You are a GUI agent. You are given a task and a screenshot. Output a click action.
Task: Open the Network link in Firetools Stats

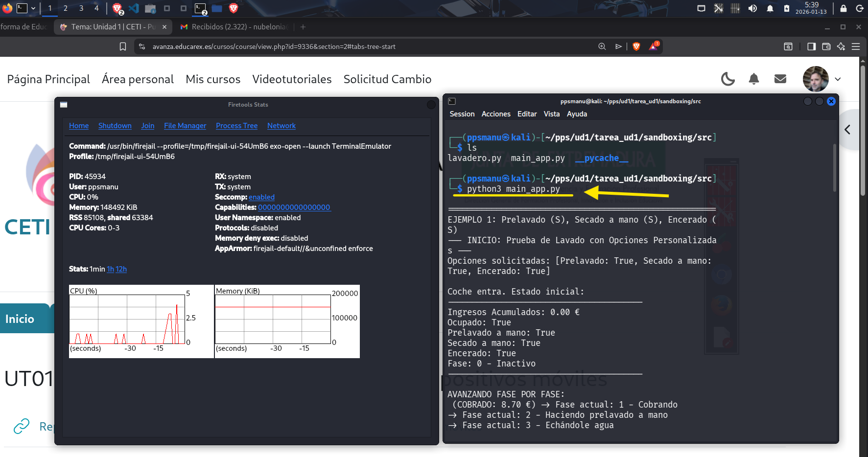(282, 126)
